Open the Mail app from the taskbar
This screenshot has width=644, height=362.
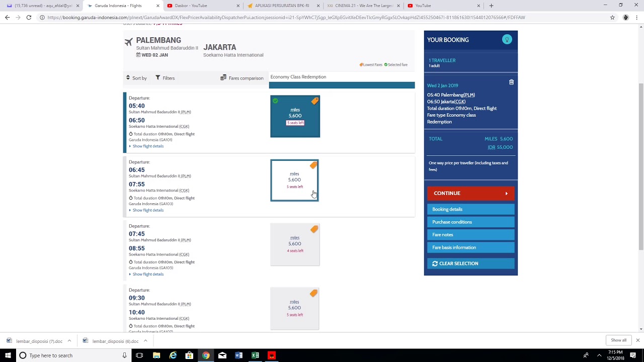tap(222, 355)
